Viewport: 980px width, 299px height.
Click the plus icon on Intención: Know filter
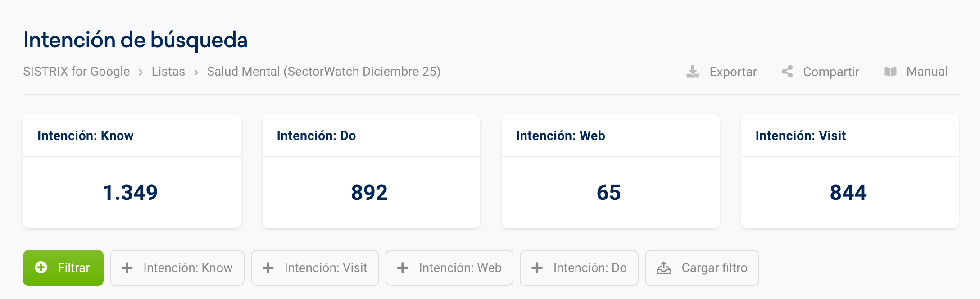pos(128,268)
